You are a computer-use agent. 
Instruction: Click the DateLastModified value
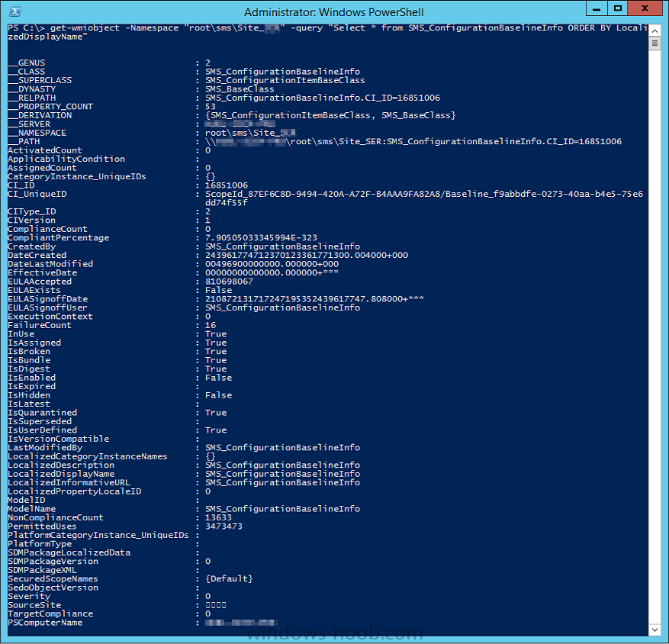(272, 264)
